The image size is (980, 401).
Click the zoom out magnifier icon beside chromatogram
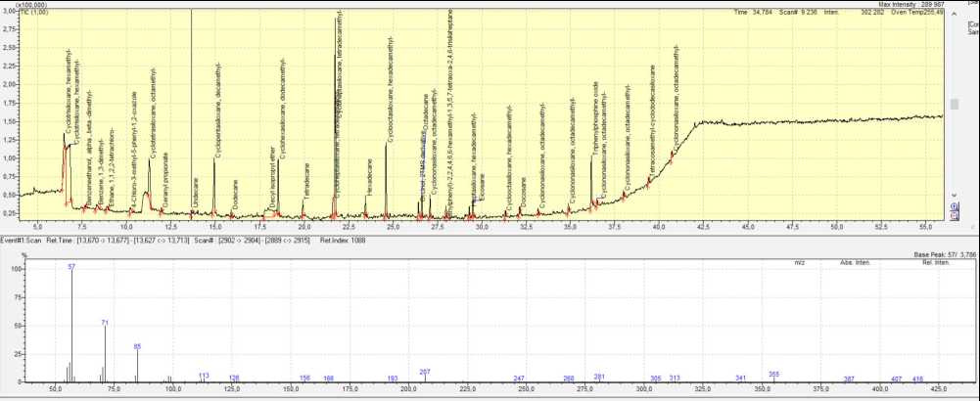point(955,215)
